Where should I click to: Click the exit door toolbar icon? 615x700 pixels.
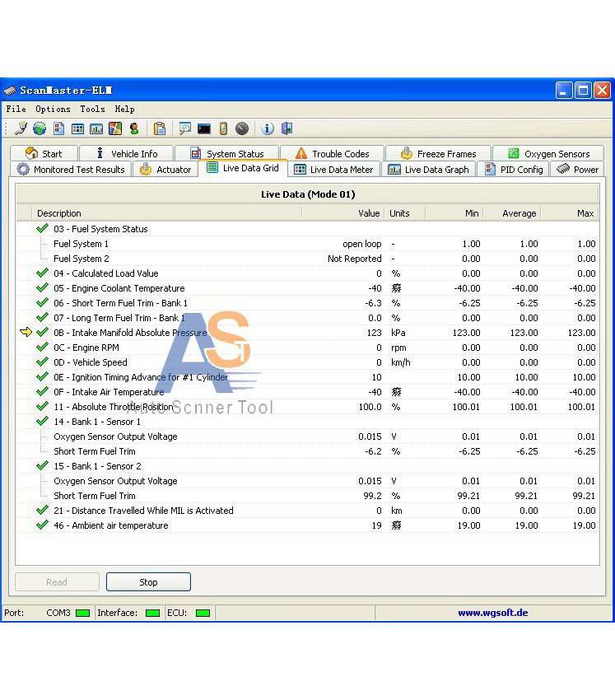pos(287,129)
